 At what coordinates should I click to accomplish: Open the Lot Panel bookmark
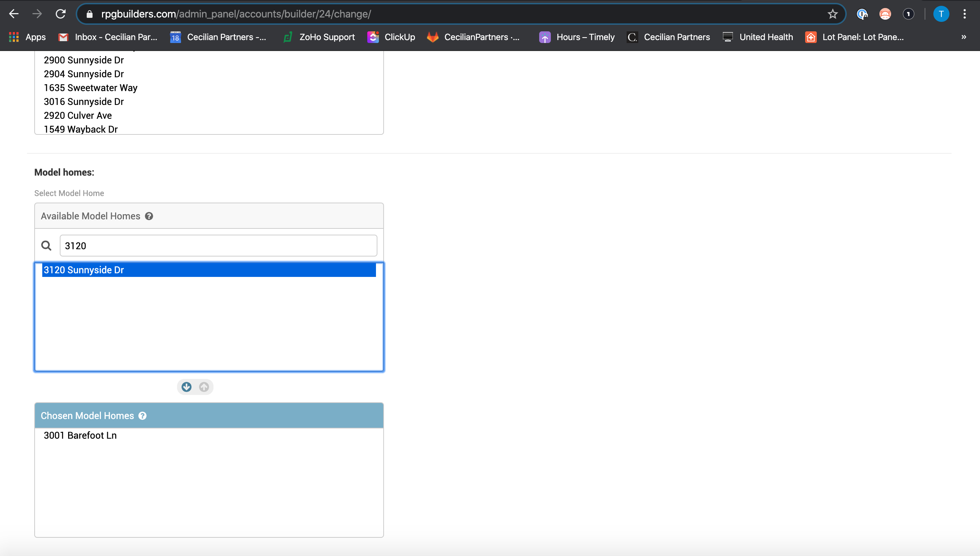click(x=854, y=37)
